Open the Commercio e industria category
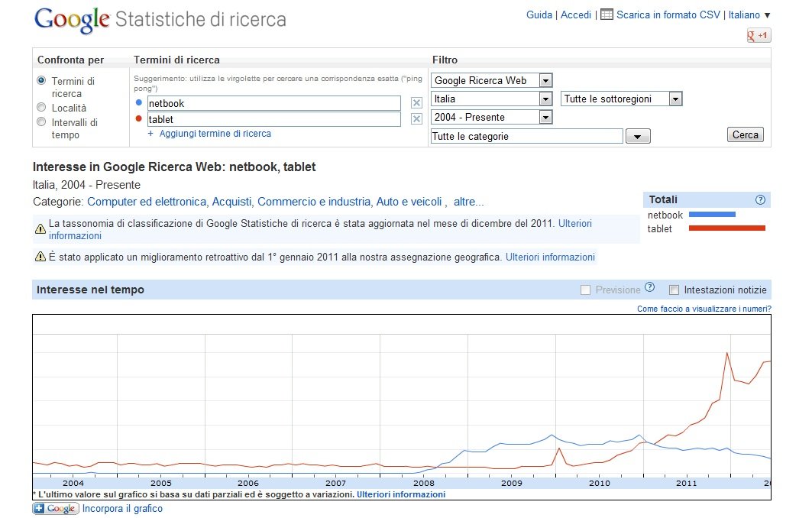812x518 pixels. click(x=314, y=202)
